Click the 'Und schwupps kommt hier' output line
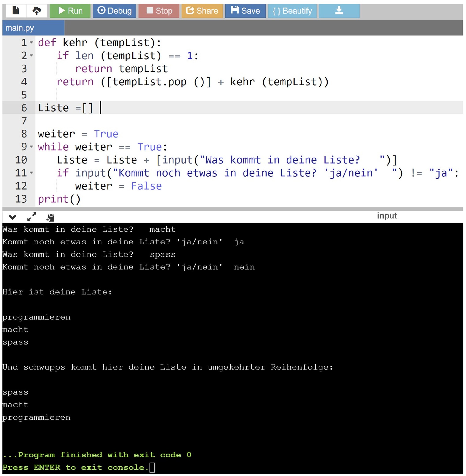Screen dimensions: 466x476 point(168,367)
